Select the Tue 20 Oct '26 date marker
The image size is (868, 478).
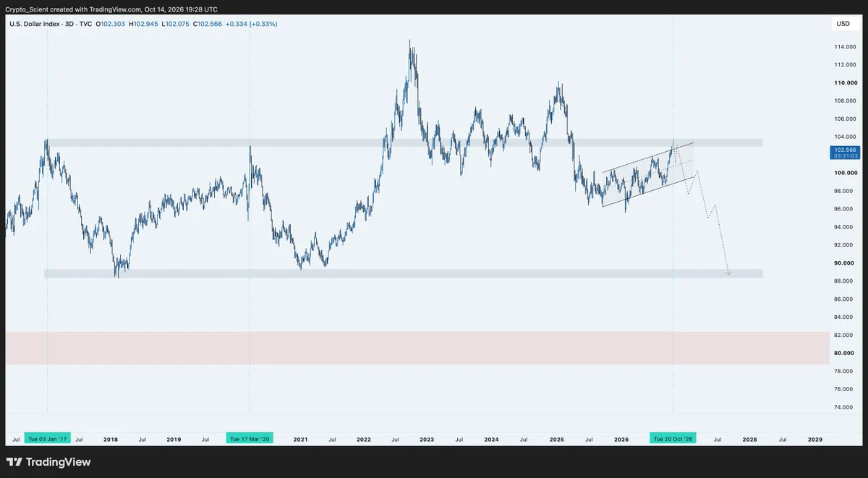(x=673, y=439)
